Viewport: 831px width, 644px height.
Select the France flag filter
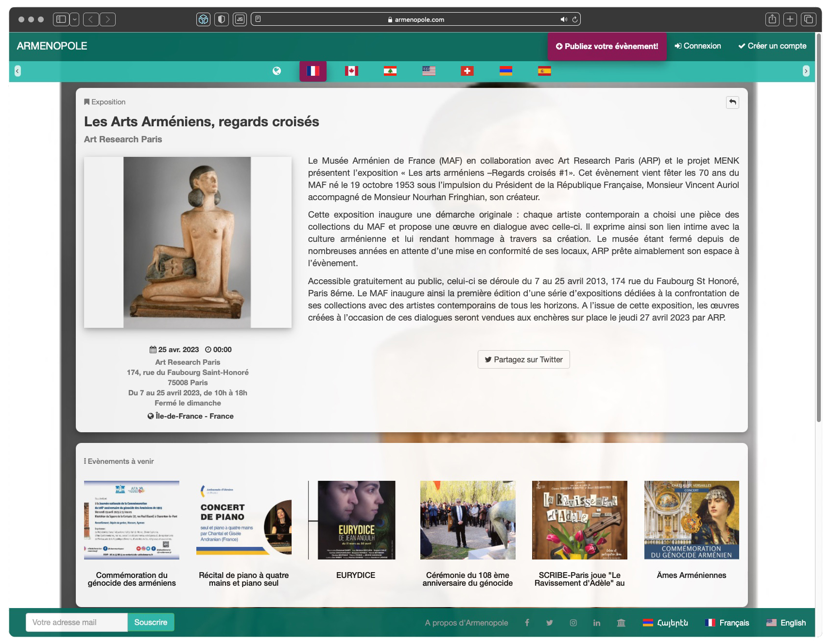point(313,71)
